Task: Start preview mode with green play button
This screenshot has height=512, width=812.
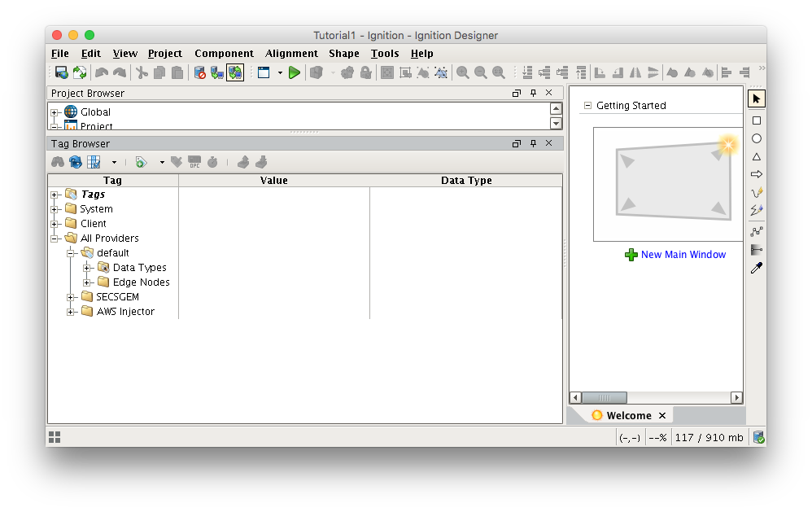Action: [x=295, y=72]
